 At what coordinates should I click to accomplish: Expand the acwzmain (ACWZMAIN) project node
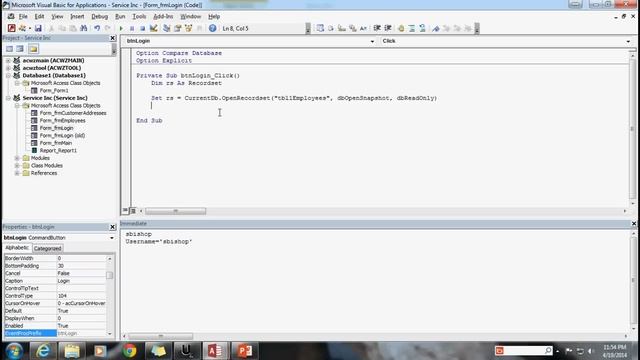pos(8,60)
